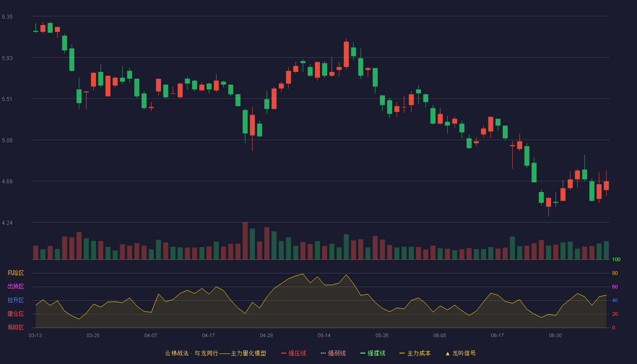Select the magenta 60 indicator axis value
Viewport: 637px width, 364px height.
coord(615,287)
